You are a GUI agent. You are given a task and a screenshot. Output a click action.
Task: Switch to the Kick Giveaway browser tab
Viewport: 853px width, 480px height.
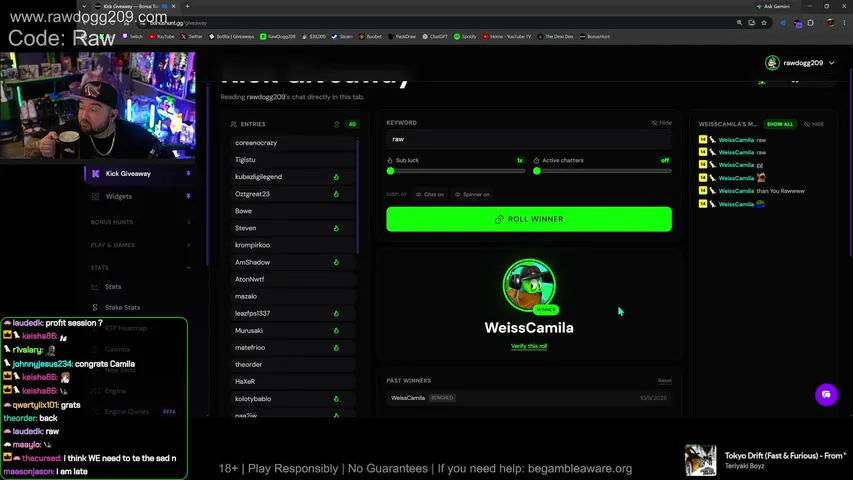(135, 7)
